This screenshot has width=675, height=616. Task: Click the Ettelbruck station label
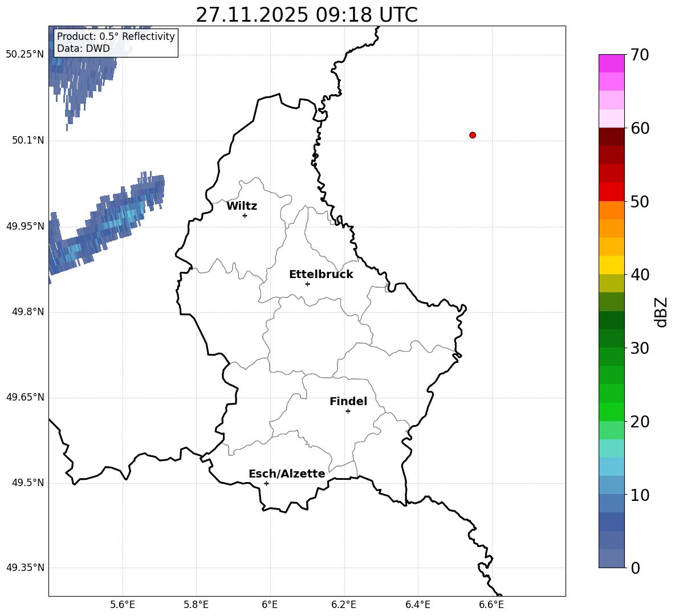click(321, 275)
